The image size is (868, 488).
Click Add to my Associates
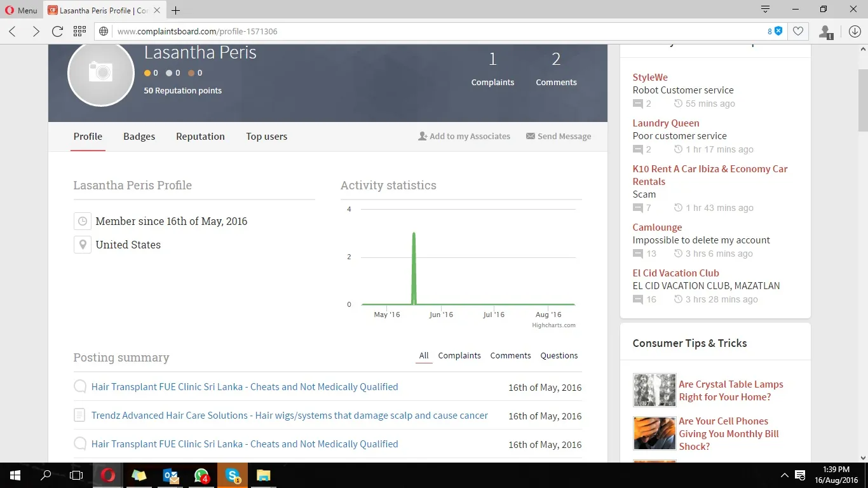tap(464, 136)
